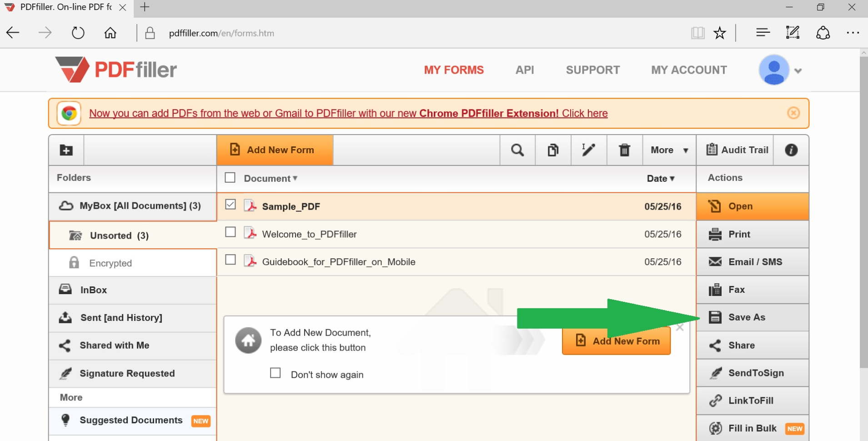The image size is (868, 441).
Task: Expand the account avatar menu
Action: click(798, 70)
